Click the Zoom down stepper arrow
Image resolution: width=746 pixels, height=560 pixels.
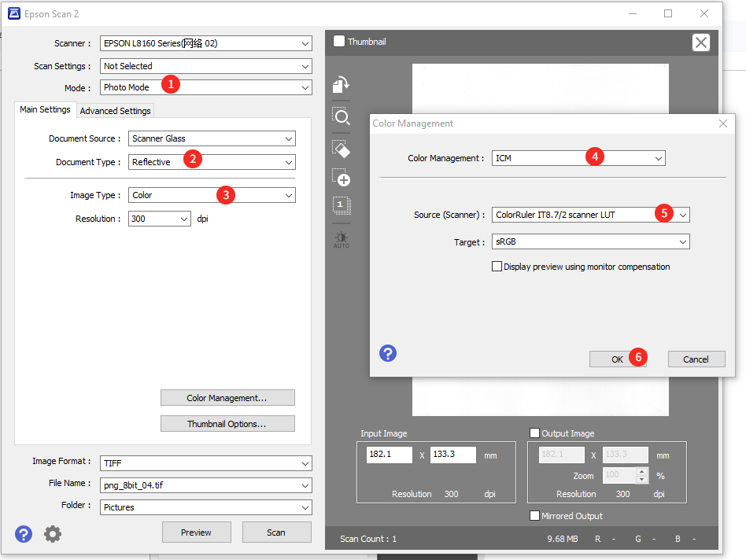pyautogui.click(x=642, y=479)
